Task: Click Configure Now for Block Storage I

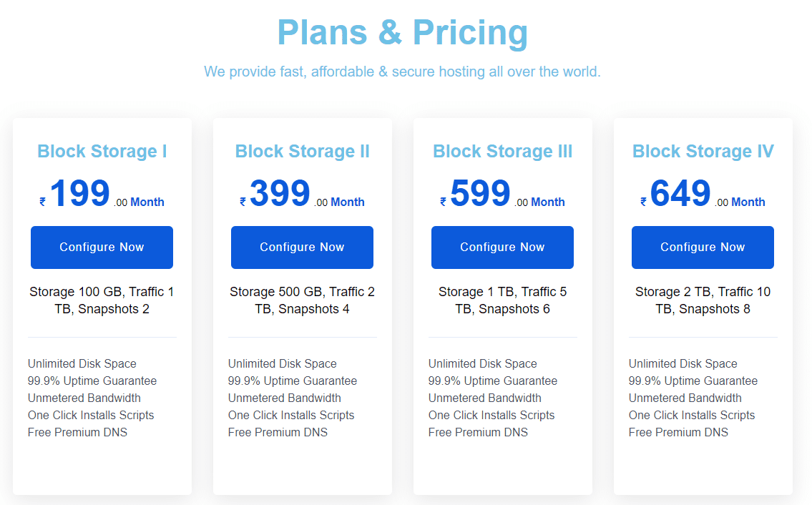Action: pyautogui.click(x=102, y=247)
